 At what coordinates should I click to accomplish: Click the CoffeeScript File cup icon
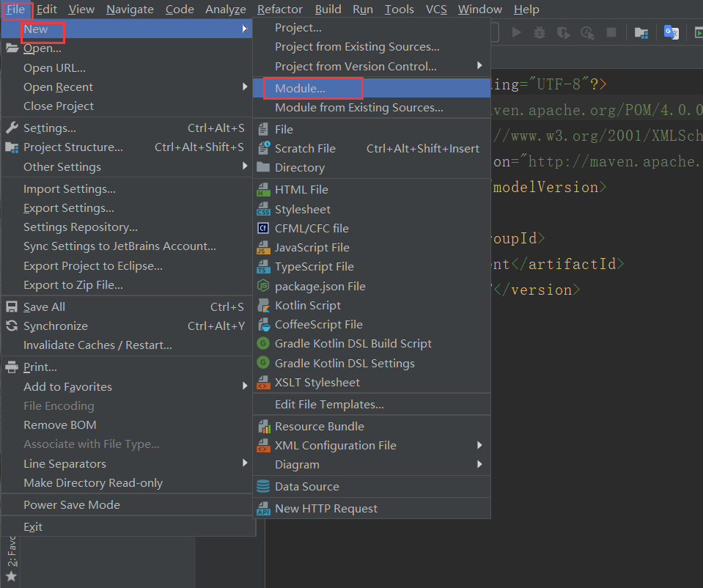264,325
